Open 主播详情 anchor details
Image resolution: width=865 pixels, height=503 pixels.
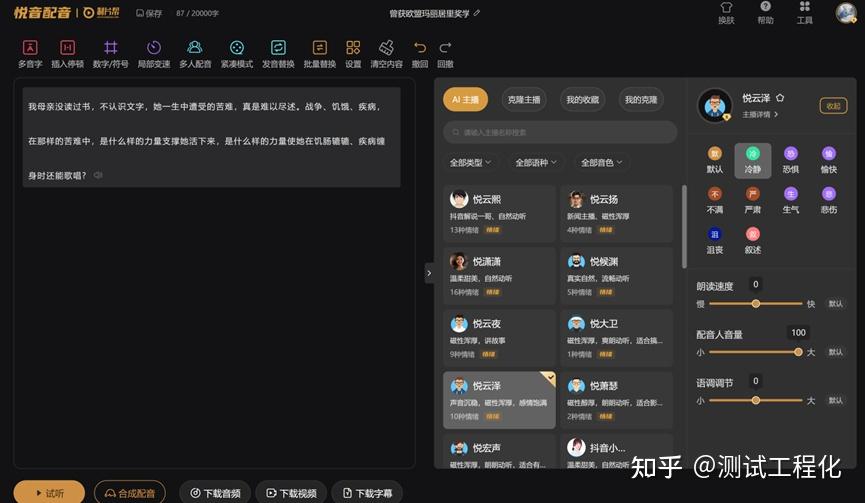pos(760,114)
